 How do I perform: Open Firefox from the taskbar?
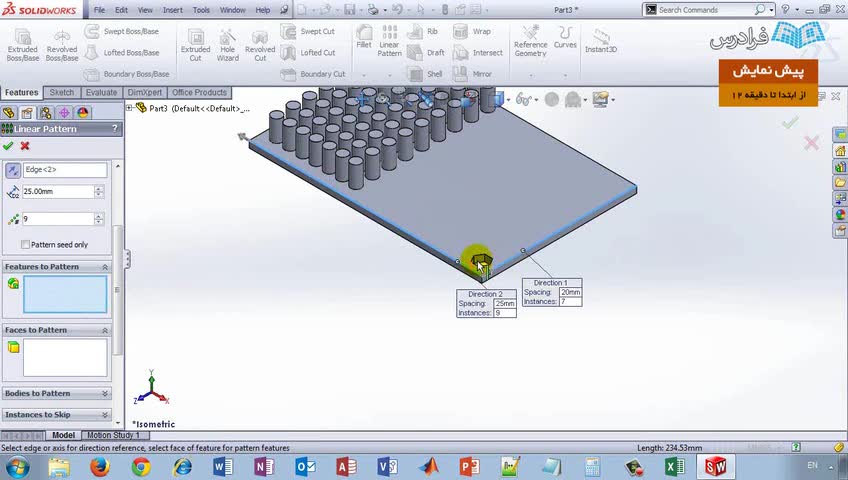pos(100,466)
